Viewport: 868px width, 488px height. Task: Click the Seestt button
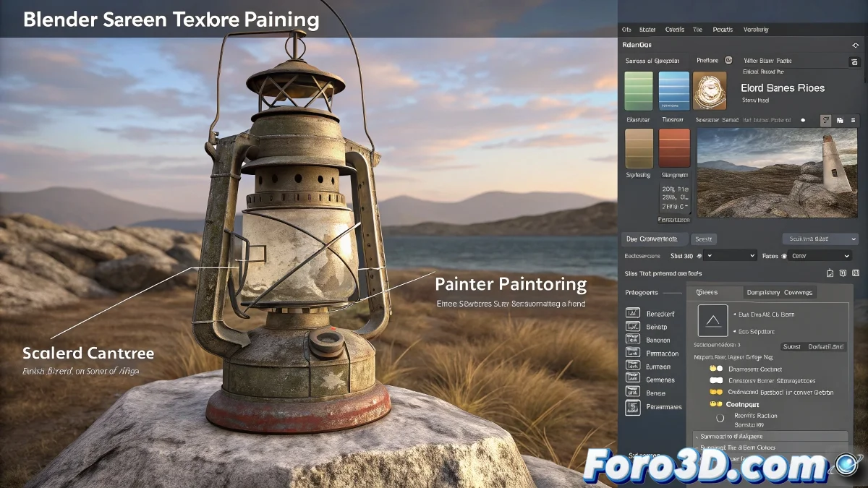point(703,239)
